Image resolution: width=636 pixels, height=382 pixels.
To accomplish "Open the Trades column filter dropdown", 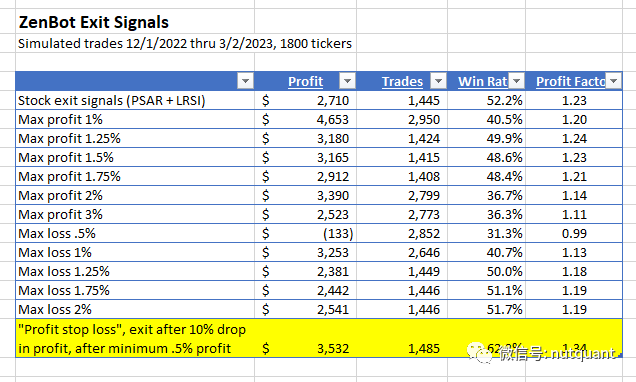I will click(x=438, y=81).
